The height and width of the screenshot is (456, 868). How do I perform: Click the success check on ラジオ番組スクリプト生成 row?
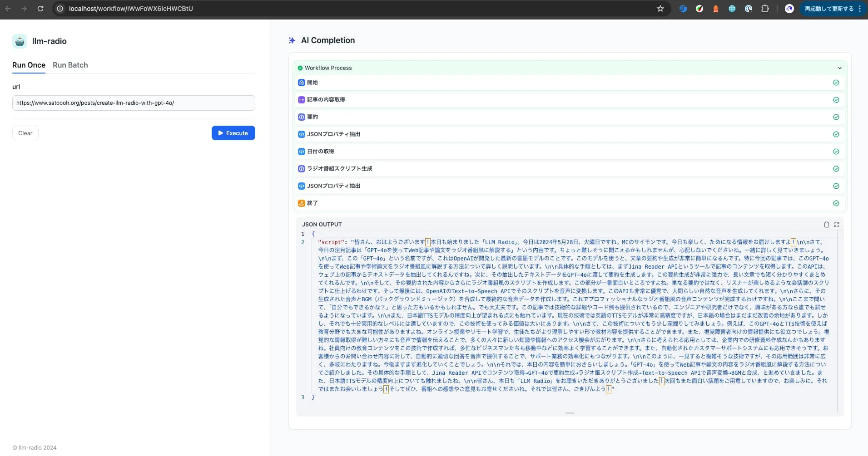[x=836, y=169]
